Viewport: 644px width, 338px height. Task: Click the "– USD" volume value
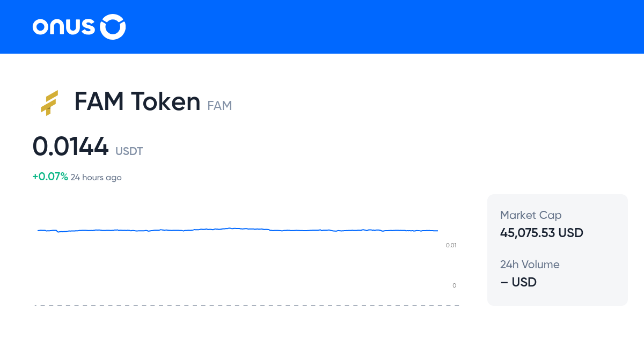518,282
